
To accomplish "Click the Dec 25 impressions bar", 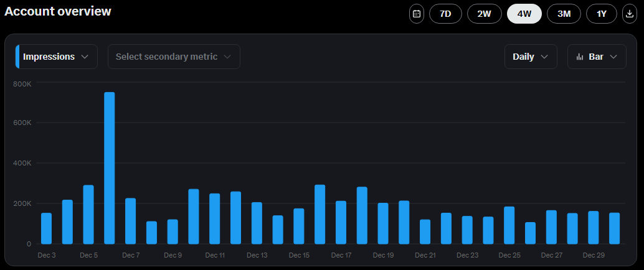I will point(509,225).
